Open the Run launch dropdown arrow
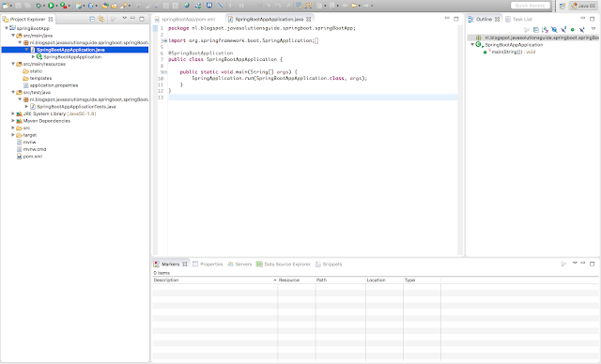 (56, 6)
